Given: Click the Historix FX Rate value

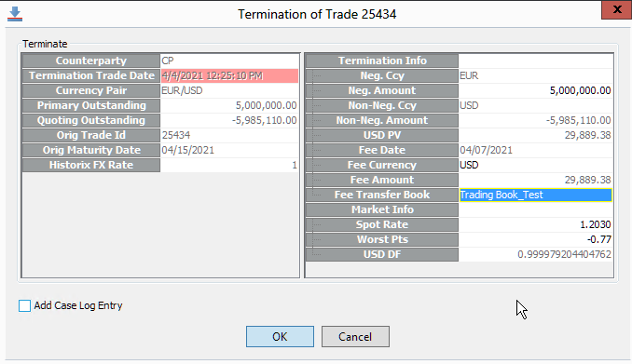Looking at the screenshot, I should click(x=229, y=165).
